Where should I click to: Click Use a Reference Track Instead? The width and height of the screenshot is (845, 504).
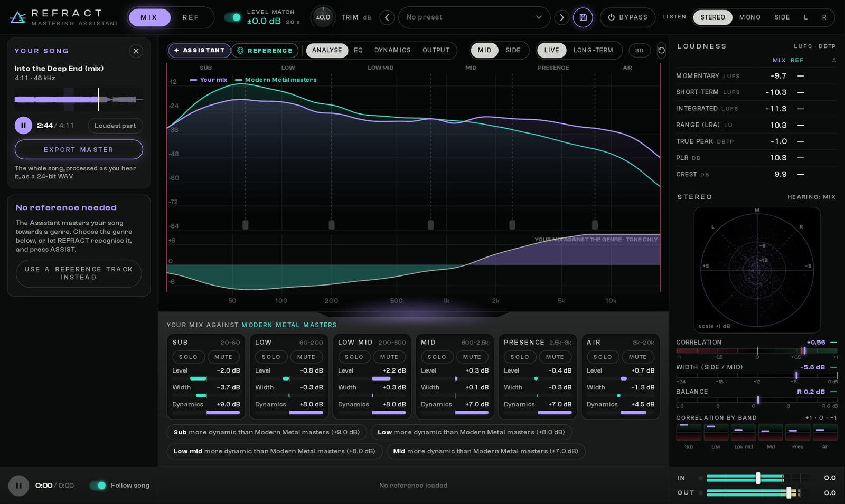(79, 273)
